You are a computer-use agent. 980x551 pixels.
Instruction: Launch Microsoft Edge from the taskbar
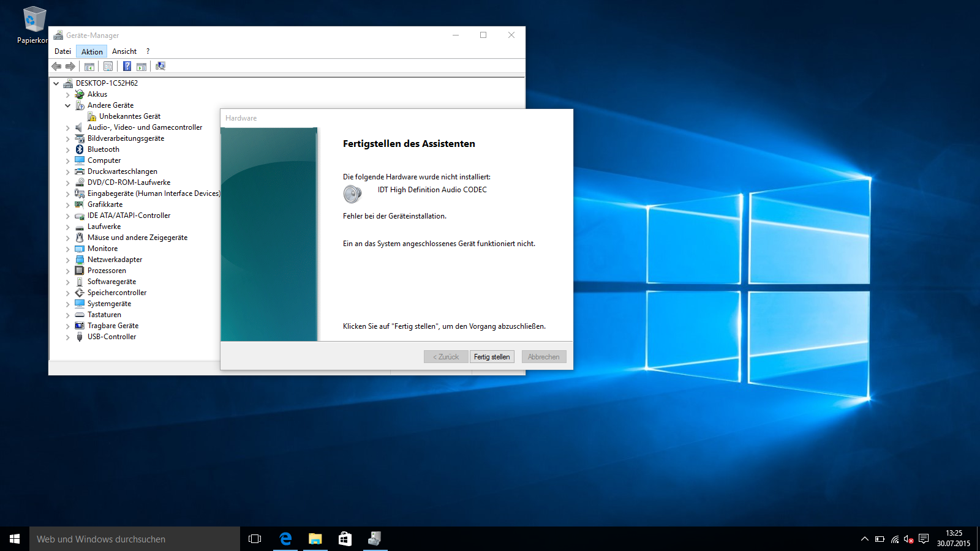pos(285,539)
